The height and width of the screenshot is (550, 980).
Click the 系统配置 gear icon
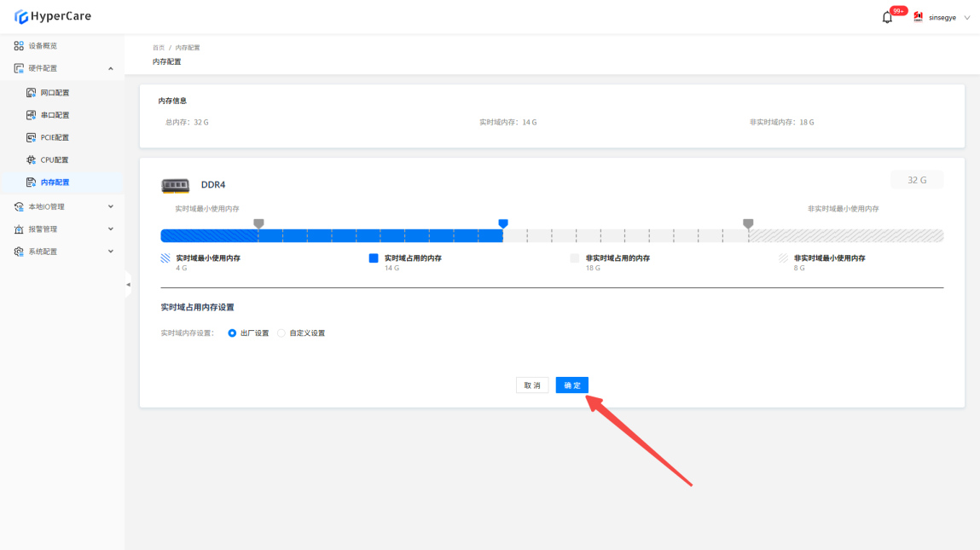click(x=19, y=252)
